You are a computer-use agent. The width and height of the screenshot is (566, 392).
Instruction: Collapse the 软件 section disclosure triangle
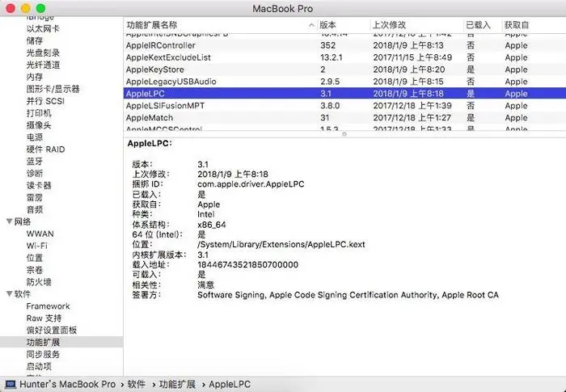[x=9, y=294]
